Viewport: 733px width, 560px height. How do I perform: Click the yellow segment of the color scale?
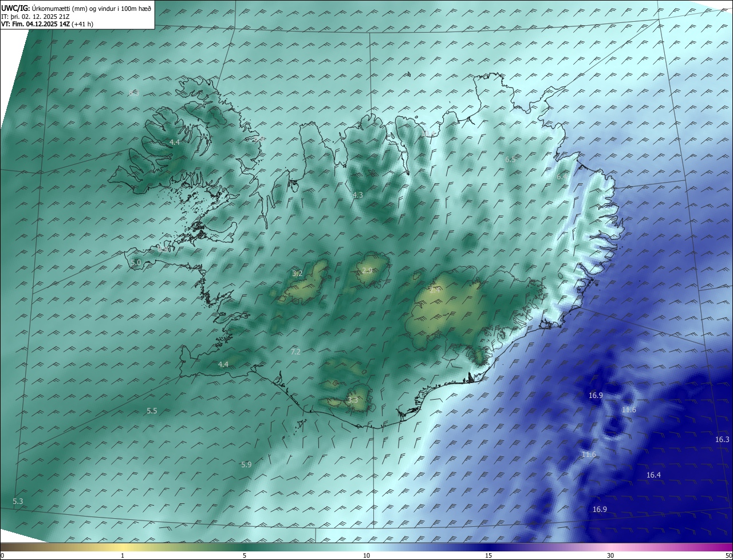123,547
